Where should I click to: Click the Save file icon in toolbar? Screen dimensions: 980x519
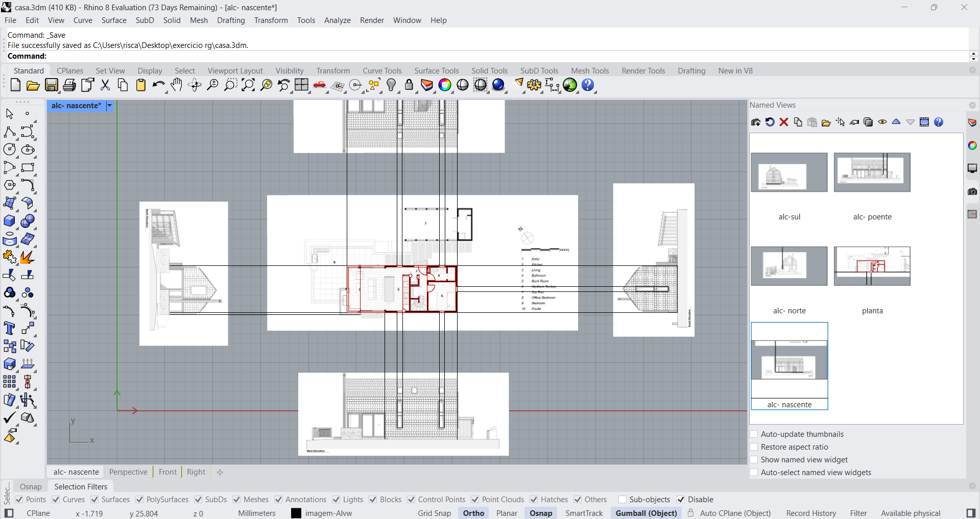pos(52,85)
